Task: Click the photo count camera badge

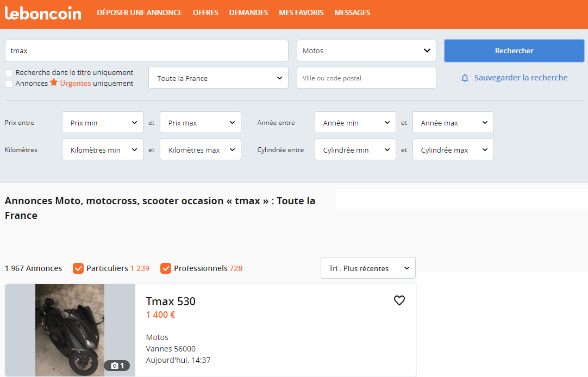Action: click(x=117, y=366)
